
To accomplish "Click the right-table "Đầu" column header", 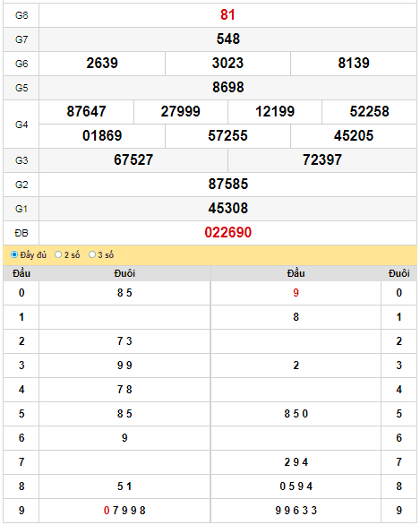I will point(296,273).
